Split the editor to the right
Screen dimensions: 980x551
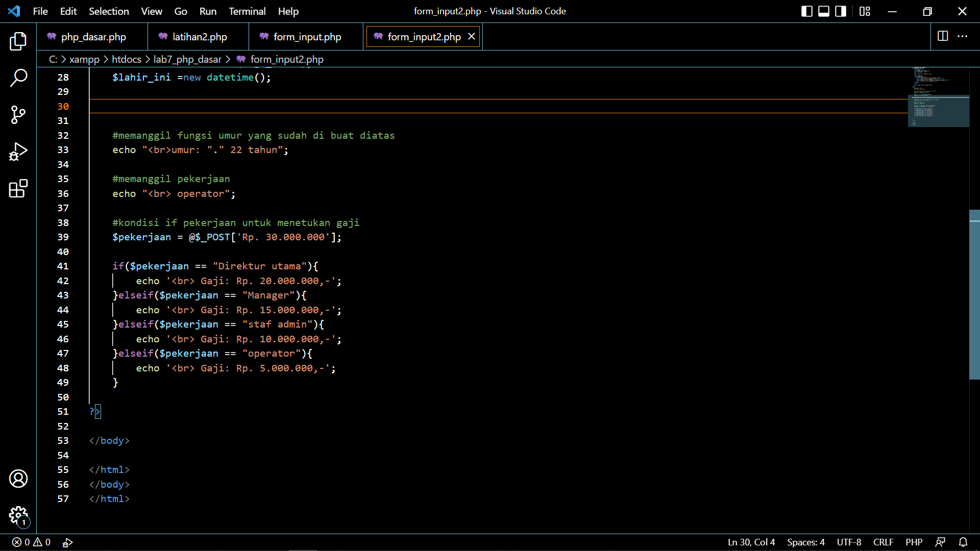click(942, 36)
